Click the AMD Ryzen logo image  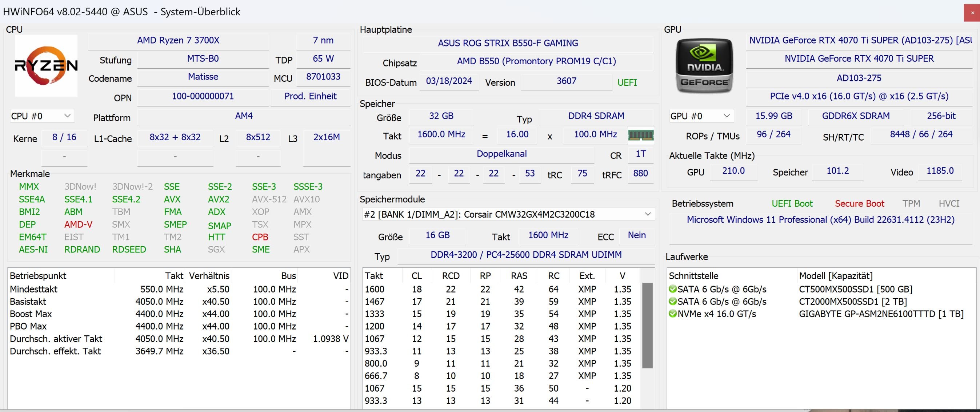click(46, 65)
